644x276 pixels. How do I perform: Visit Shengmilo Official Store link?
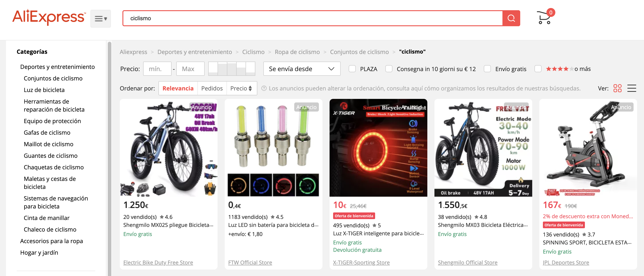pyautogui.click(x=468, y=262)
